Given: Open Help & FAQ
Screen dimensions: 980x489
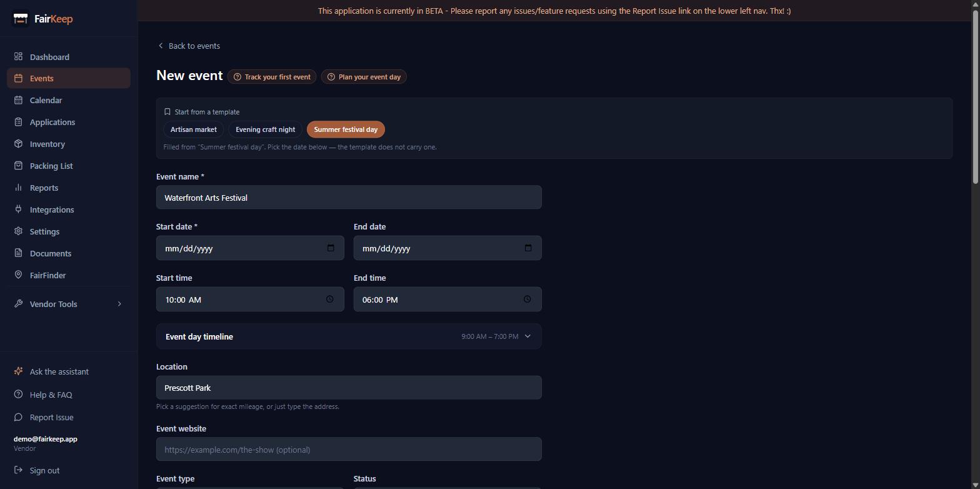Looking at the screenshot, I should [69, 395].
